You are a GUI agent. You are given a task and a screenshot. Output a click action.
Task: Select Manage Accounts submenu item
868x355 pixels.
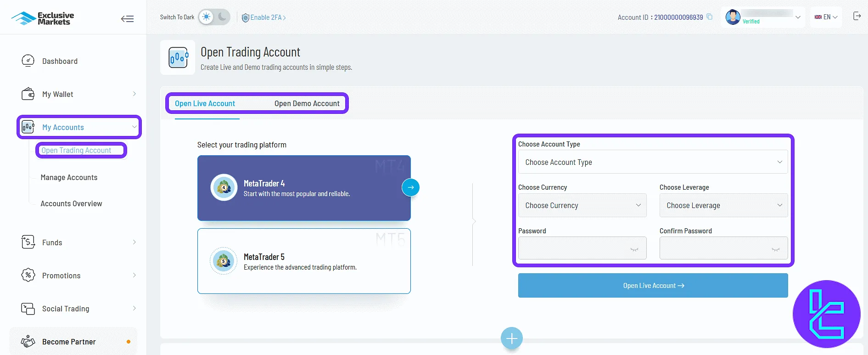click(x=69, y=177)
